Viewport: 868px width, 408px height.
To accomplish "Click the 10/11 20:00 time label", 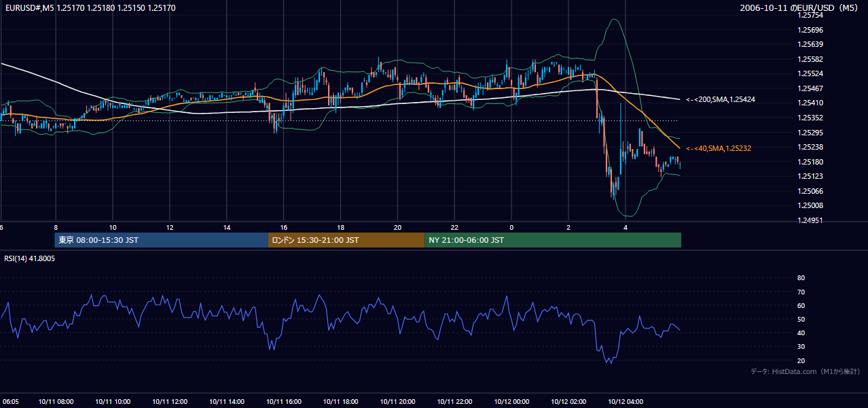I will [x=398, y=401].
